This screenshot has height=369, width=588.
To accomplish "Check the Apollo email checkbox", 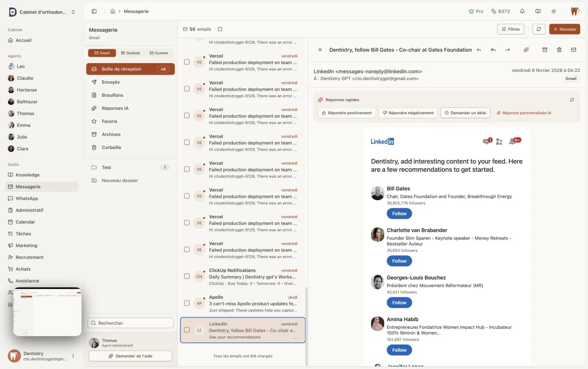I will (x=187, y=303).
